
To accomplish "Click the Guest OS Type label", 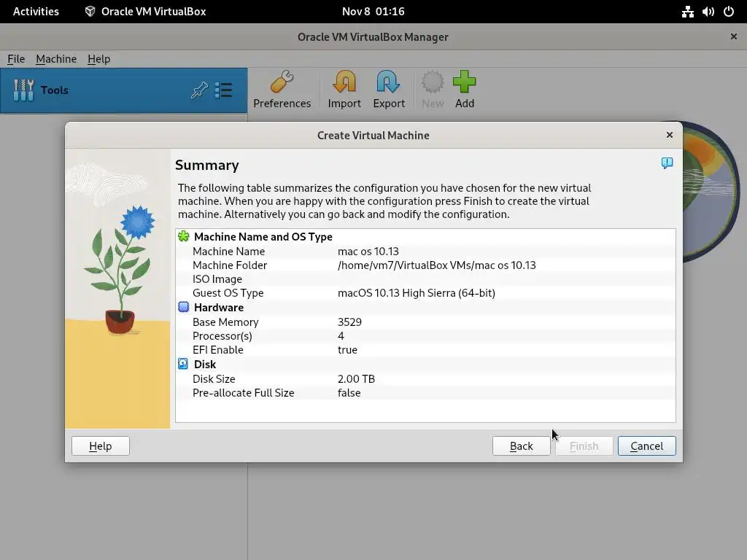I will point(228,293).
